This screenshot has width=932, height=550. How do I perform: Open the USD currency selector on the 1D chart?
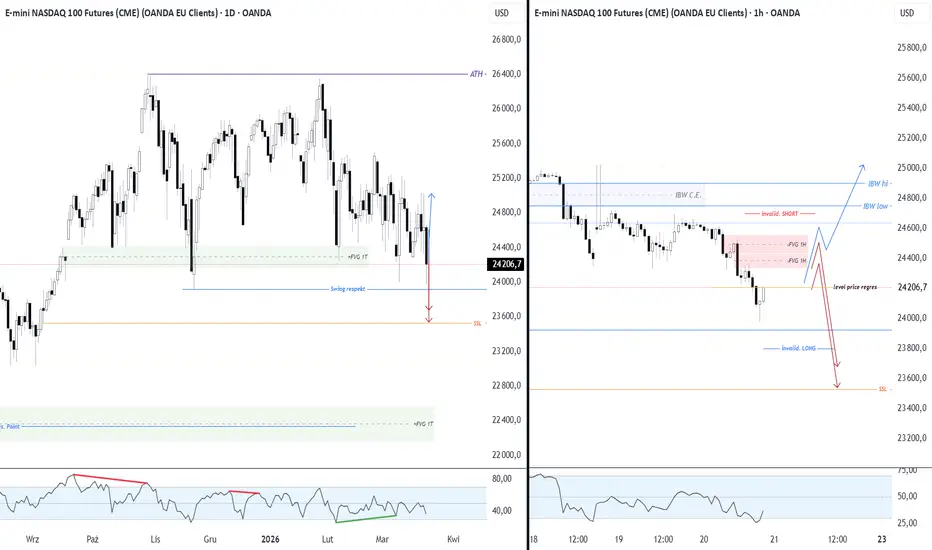(x=502, y=13)
